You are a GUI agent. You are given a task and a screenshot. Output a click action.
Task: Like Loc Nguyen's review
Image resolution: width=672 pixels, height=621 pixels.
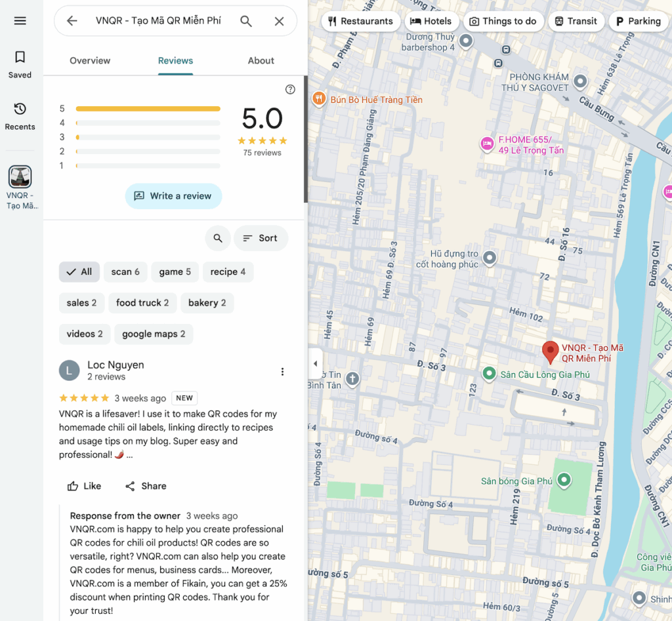tap(84, 486)
